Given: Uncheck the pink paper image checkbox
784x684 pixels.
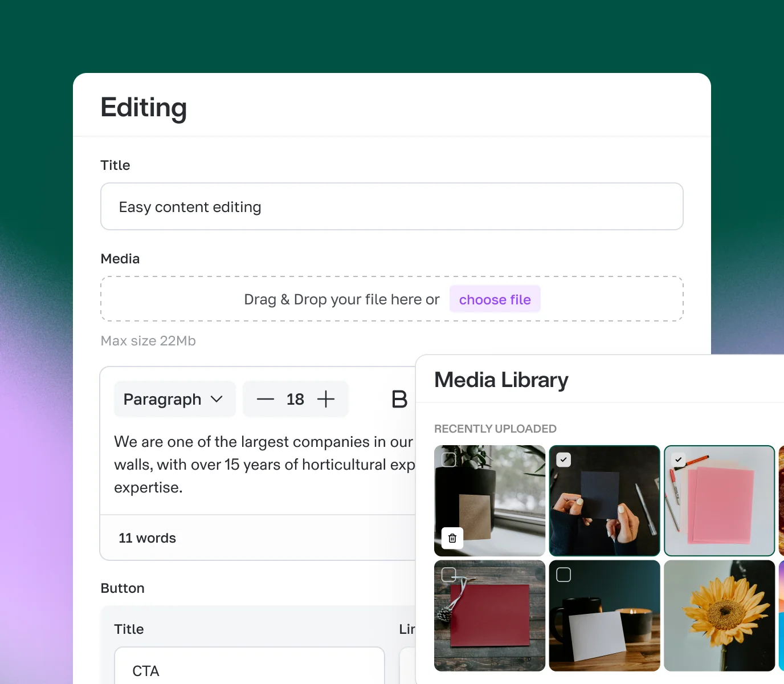Looking at the screenshot, I should coord(678,459).
